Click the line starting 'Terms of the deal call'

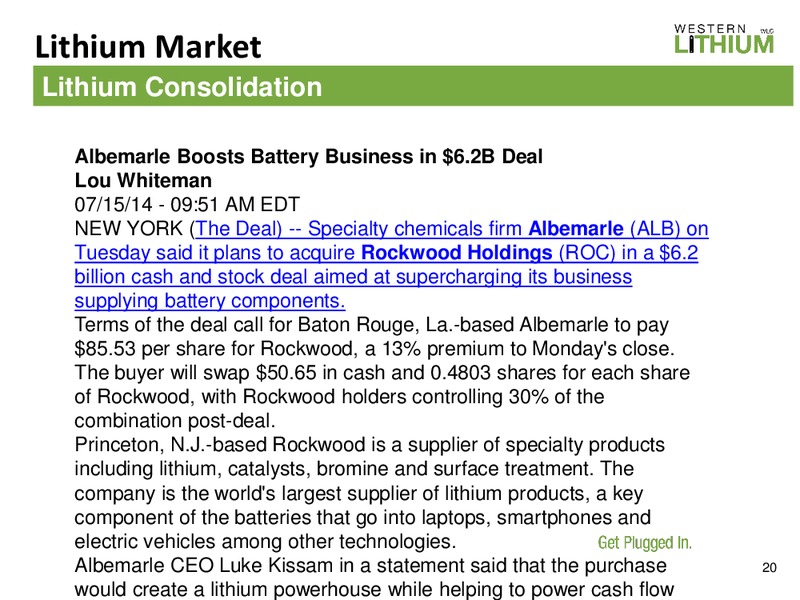coord(371,324)
